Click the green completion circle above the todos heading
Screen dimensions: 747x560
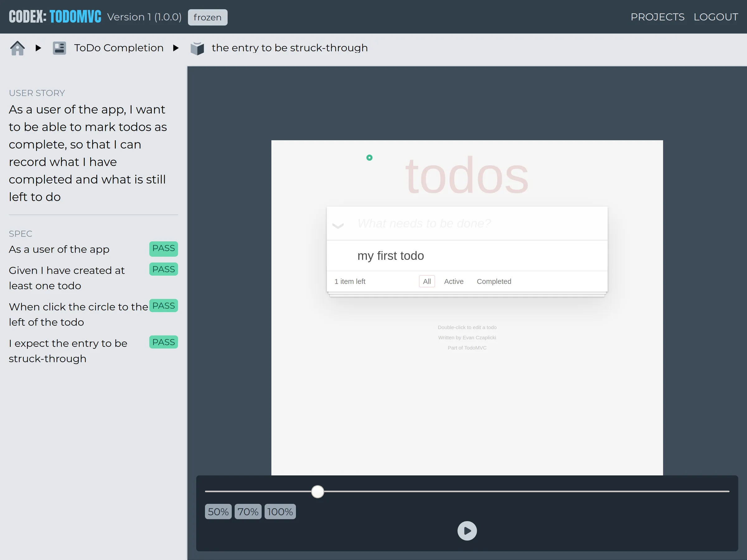pos(369,157)
